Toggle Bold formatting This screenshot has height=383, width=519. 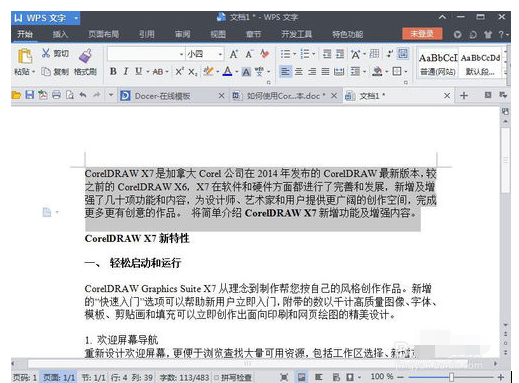tap(113, 71)
